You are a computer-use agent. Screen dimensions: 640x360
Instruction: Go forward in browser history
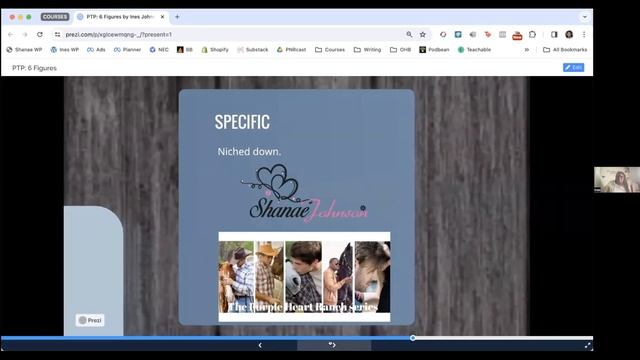point(25,35)
